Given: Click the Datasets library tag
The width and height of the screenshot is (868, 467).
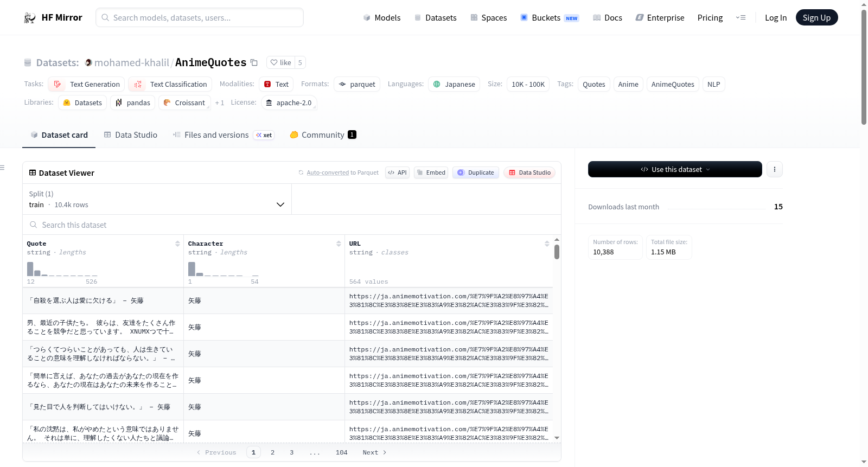Looking at the screenshot, I should [82, 103].
